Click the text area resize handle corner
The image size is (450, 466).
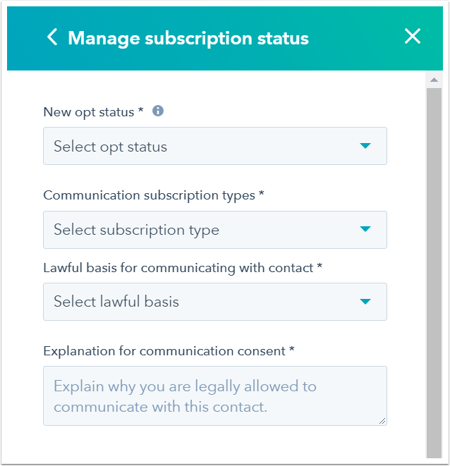(382, 421)
